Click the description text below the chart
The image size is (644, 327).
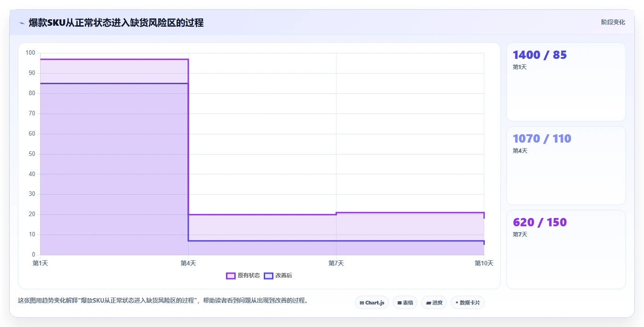(162, 301)
